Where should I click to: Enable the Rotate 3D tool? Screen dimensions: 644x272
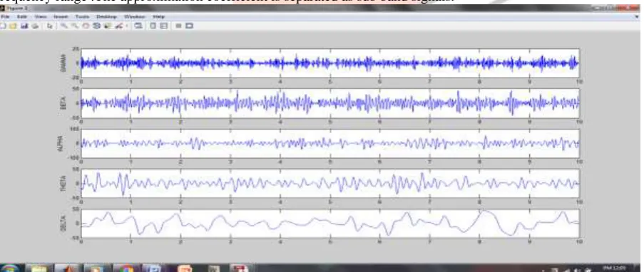pyautogui.click(x=96, y=26)
